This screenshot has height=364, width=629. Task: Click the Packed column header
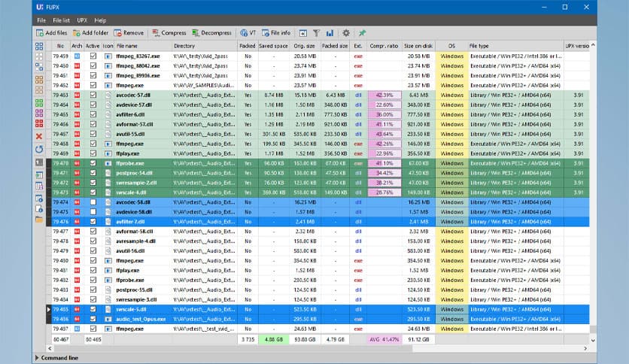pos(248,46)
